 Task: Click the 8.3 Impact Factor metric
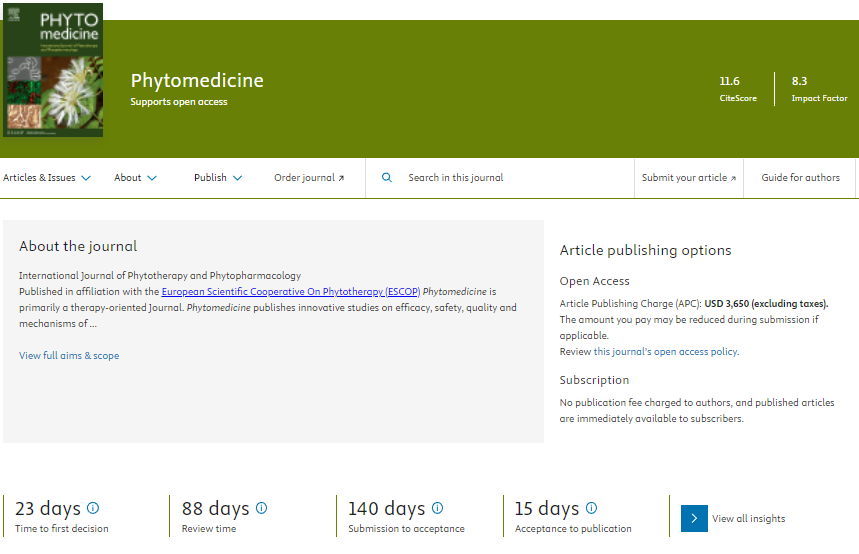(x=819, y=89)
